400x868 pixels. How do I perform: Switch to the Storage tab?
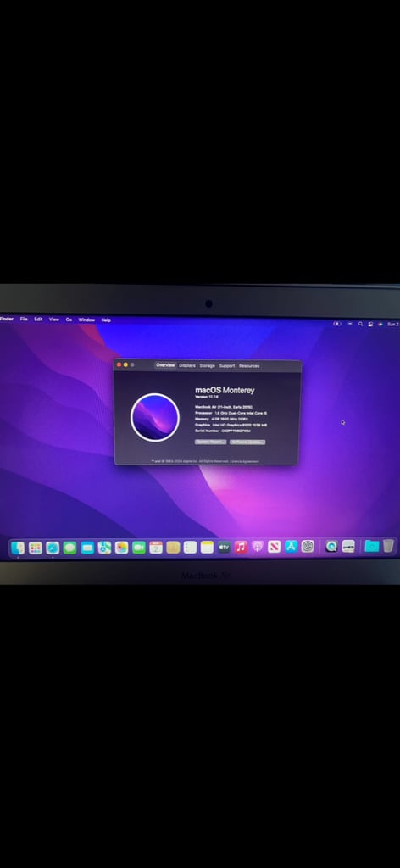pyautogui.click(x=208, y=365)
